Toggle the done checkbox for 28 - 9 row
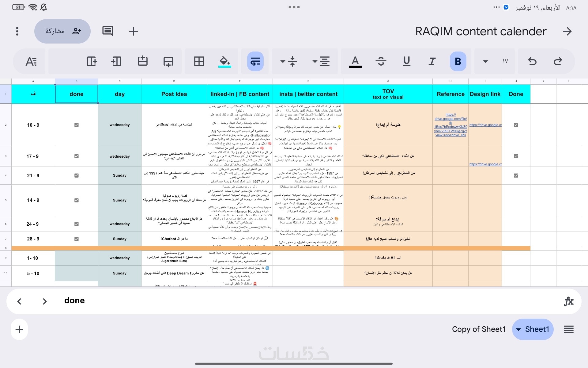The image size is (588, 368). 77,239
